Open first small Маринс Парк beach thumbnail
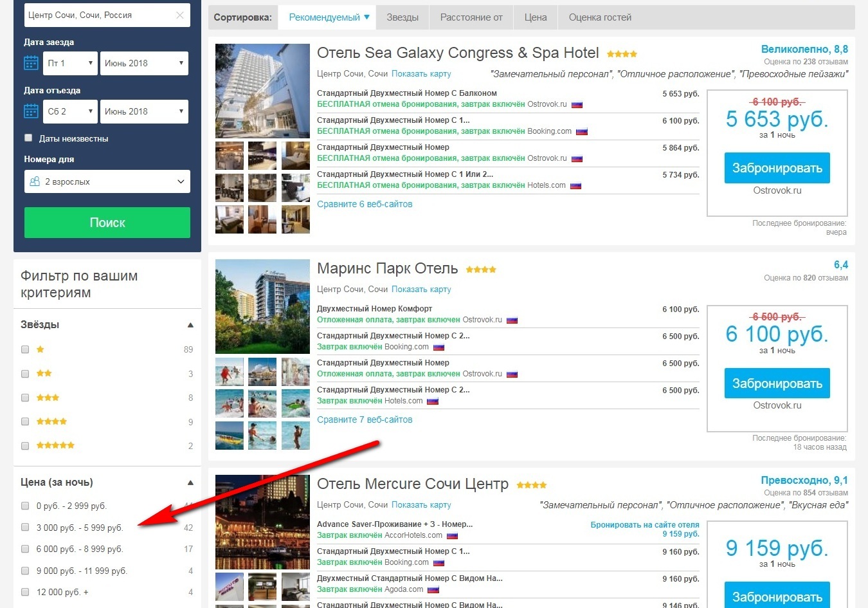Viewport: 868px width, 608px height. coord(230,371)
